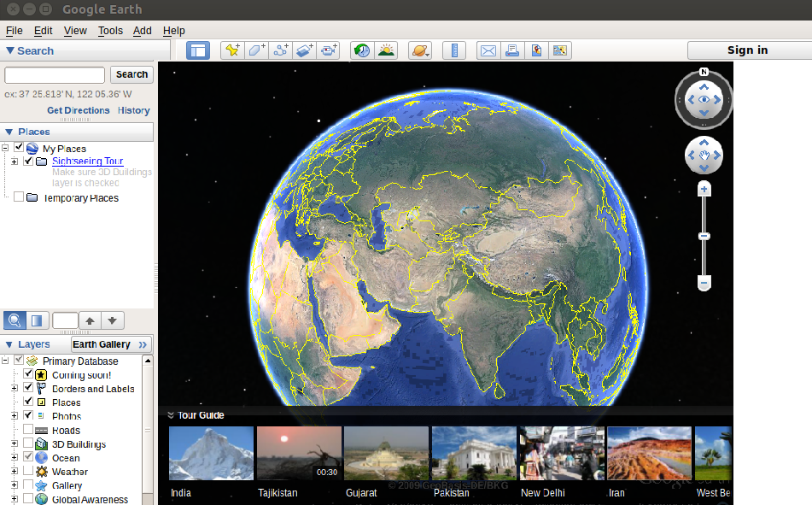Check Temporary Places checkbox
The height and width of the screenshot is (505, 812).
(19, 197)
